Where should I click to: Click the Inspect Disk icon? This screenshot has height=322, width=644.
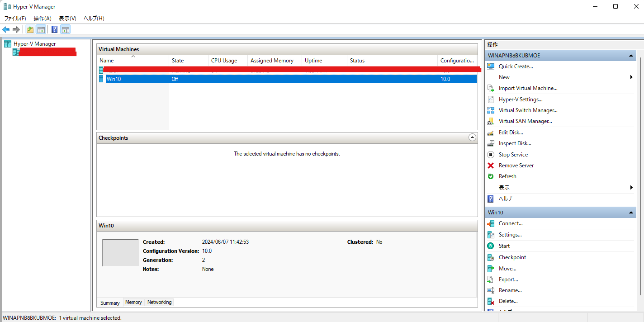pyautogui.click(x=491, y=143)
